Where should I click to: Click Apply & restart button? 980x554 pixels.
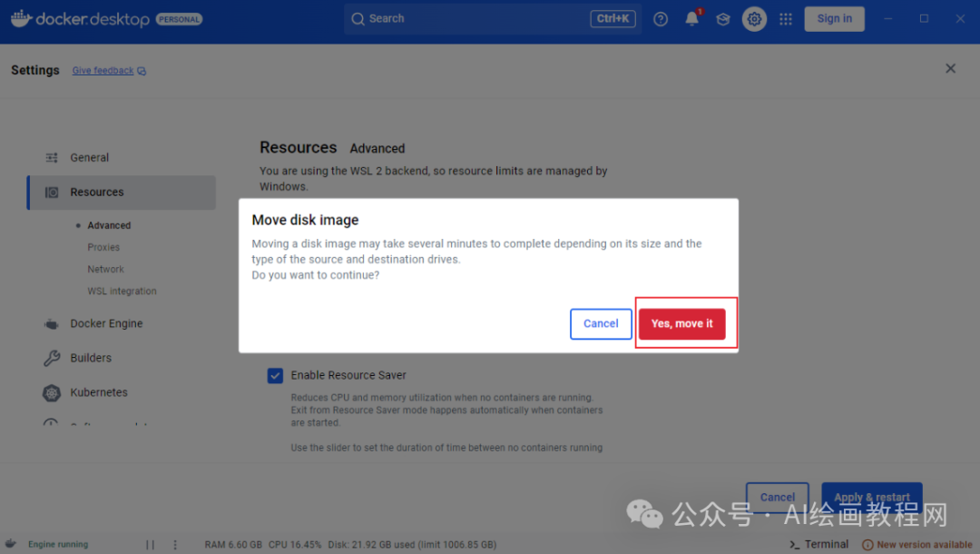[x=872, y=497]
